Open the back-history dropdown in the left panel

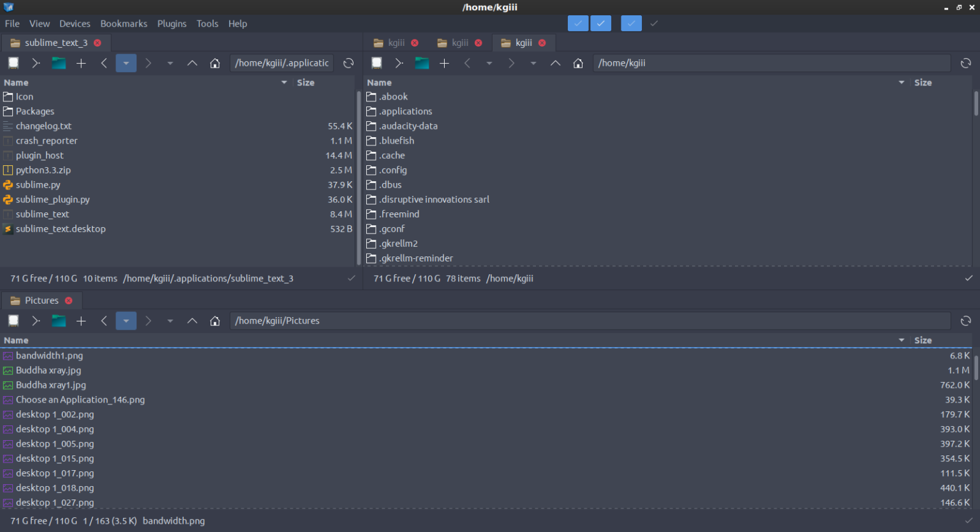pyautogui.click(x=126, y=63)
